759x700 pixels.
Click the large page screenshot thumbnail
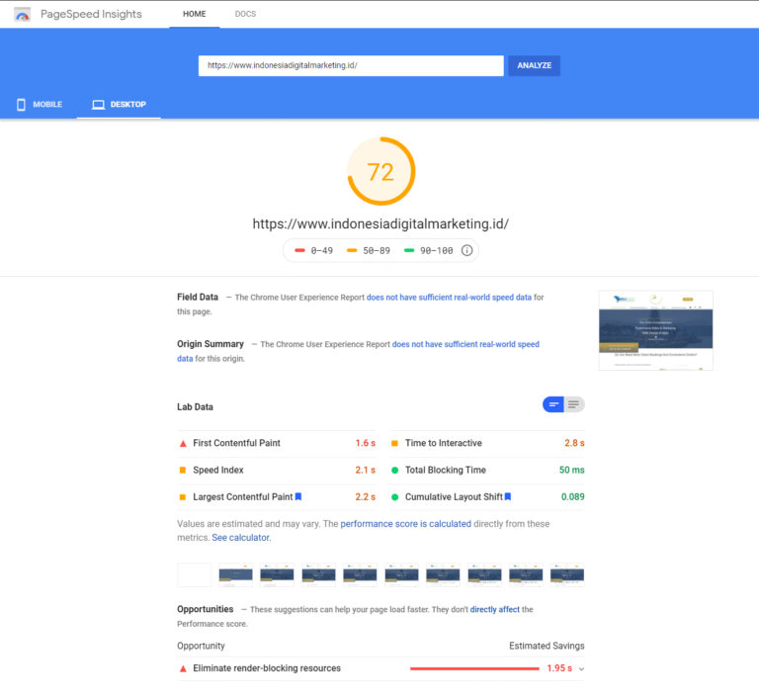coord(656,330)
